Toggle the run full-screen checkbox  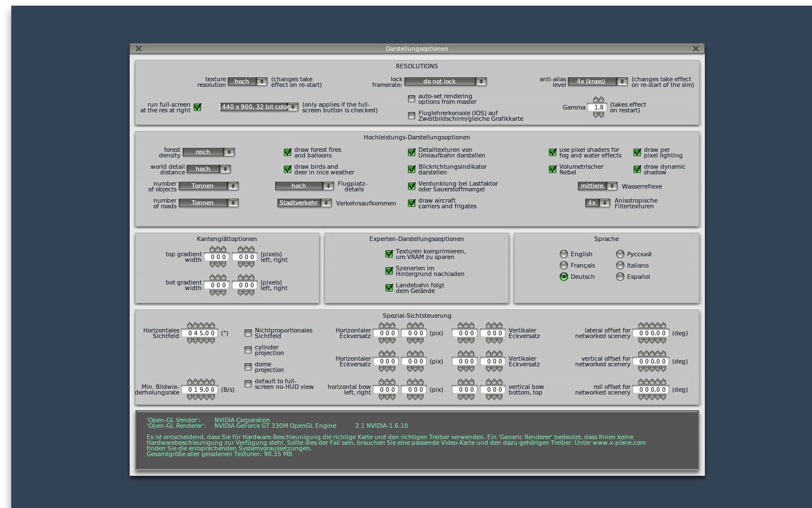(x=197, y=107)
